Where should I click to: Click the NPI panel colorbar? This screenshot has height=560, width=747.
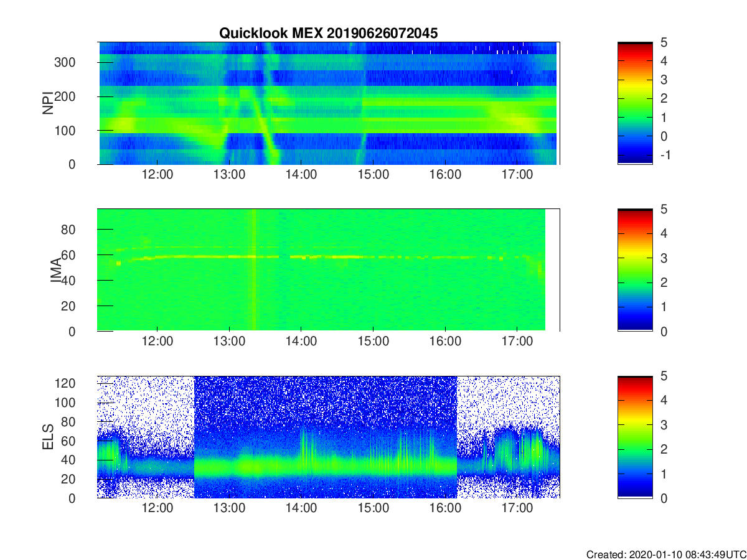pyautogui.click(x=635, y=103)
